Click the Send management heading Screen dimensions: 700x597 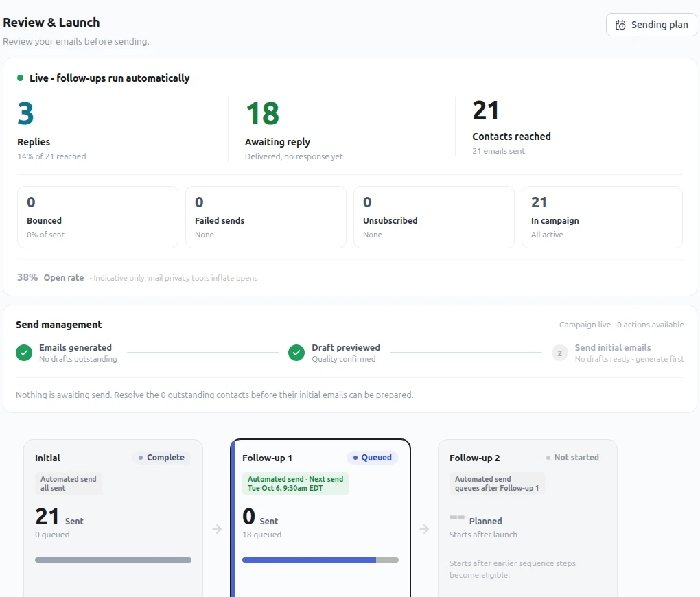click(x=58, y=325)
